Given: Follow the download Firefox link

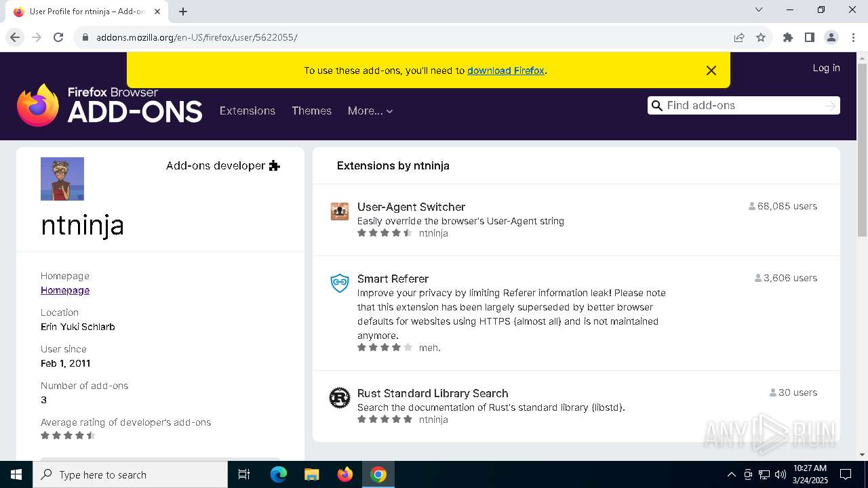Looking at the screenshot, I should click(506, 70).
